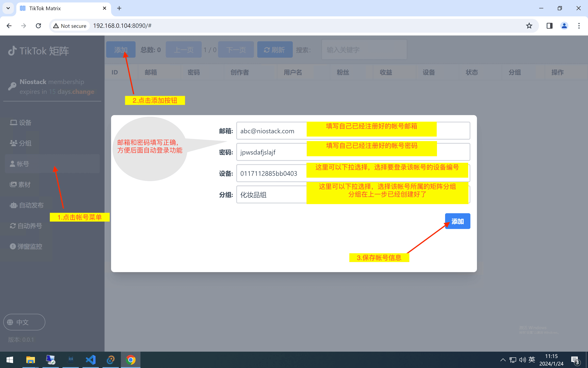588x368 pixels.
Task: Open the Chrome three-dot menu
Action: 579,26
